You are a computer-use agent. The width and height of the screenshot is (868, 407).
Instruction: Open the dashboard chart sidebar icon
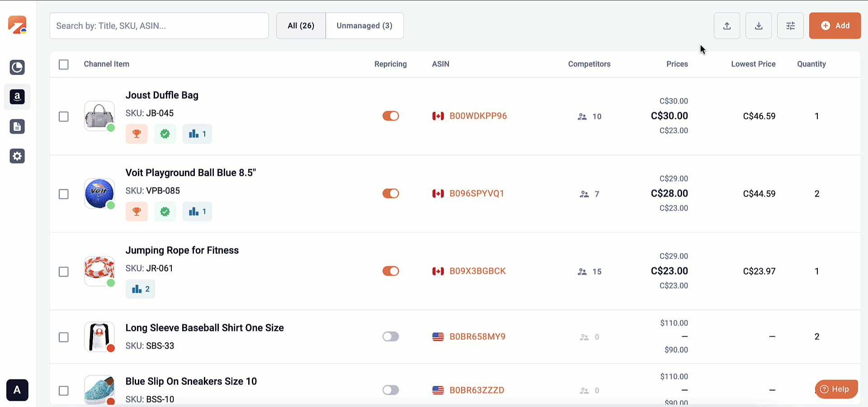tap(17, 67)
